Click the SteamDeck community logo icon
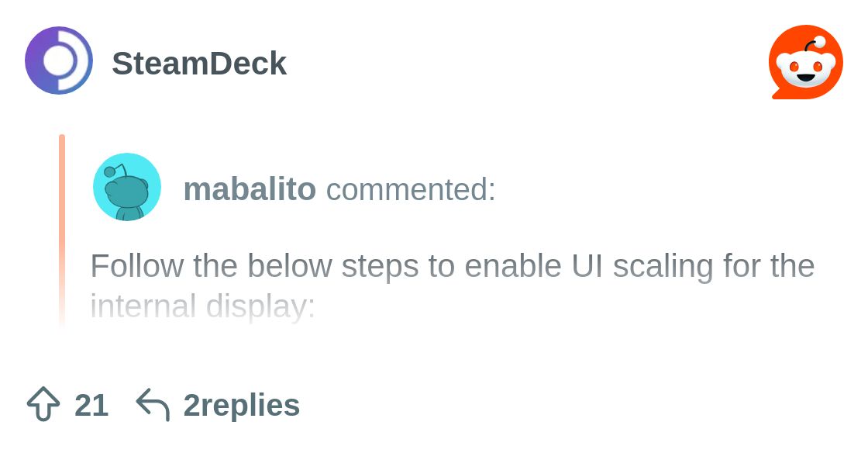The height and width of the screenshot is (453, 868). click(x=59, y=61)
